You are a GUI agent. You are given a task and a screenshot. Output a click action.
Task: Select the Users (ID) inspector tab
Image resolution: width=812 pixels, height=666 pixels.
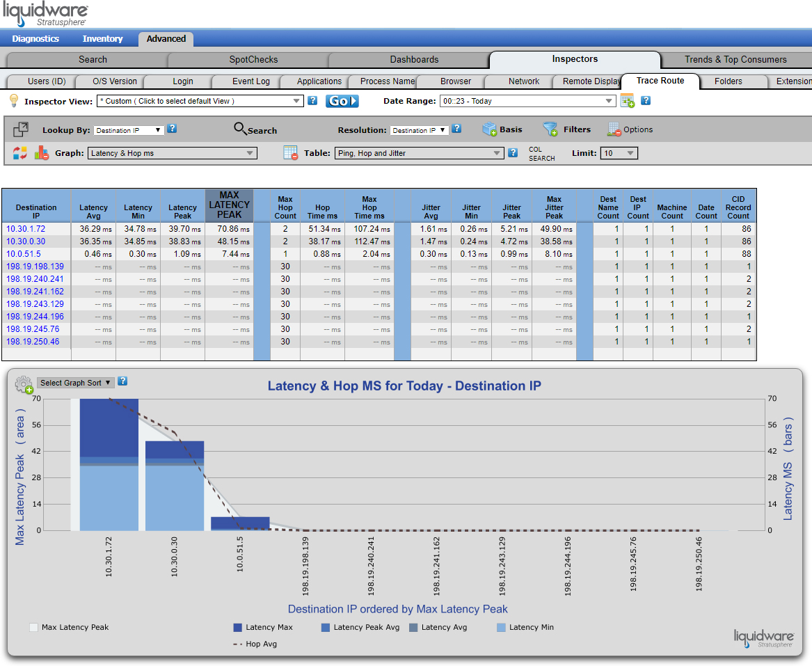coord(47,81)
